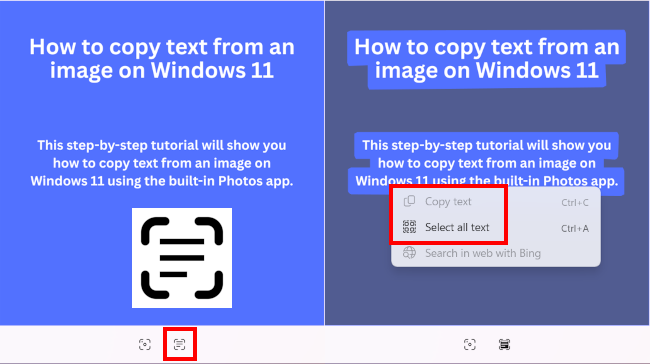Choose Copy text from the context menu
Screen dimensions: 650x364
(x=496, y=201)
